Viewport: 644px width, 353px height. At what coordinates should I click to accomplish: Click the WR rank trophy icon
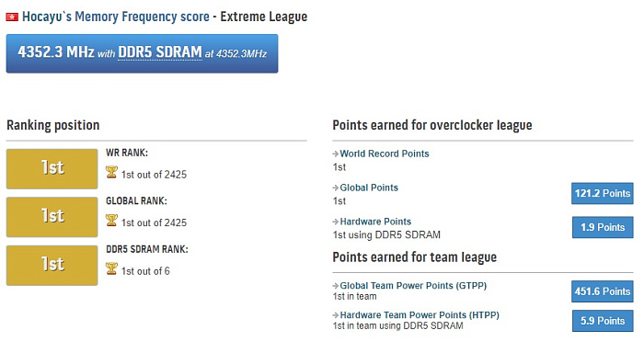pyautogui.click(x=111, y=172)
